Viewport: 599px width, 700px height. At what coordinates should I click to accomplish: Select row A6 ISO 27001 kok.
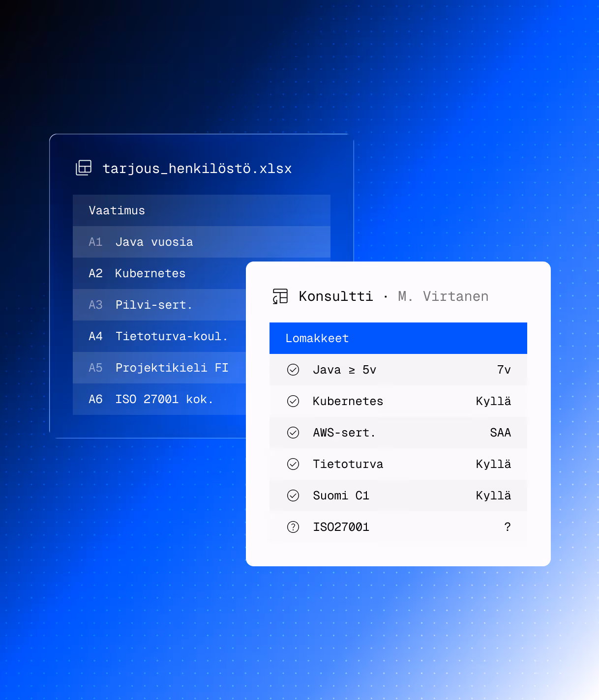[x=159, y=399]
